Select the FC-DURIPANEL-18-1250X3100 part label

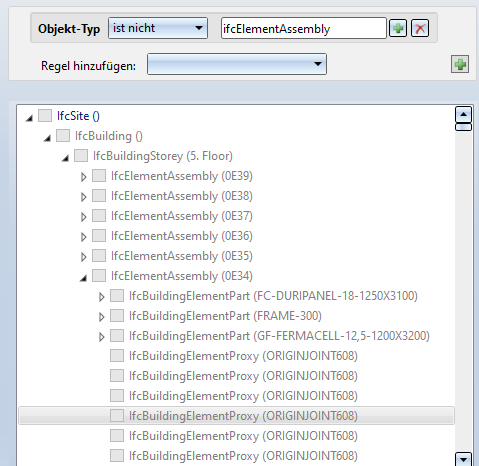click(x=273, y=296)
